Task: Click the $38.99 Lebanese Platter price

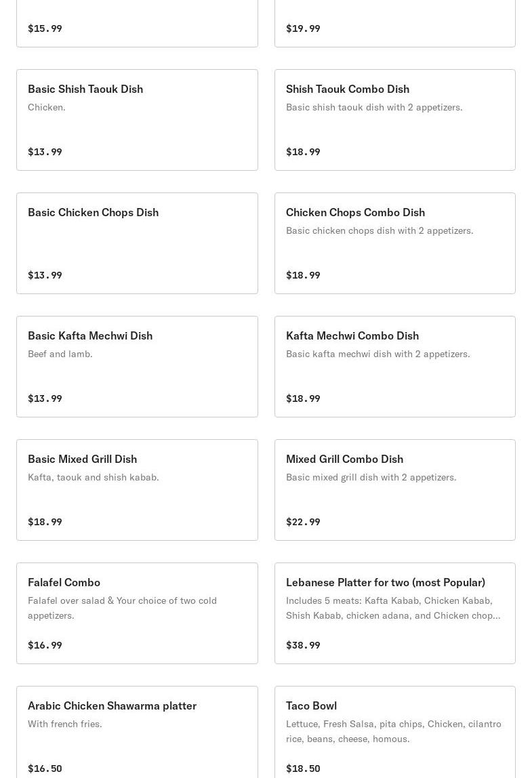Action: 303,645
